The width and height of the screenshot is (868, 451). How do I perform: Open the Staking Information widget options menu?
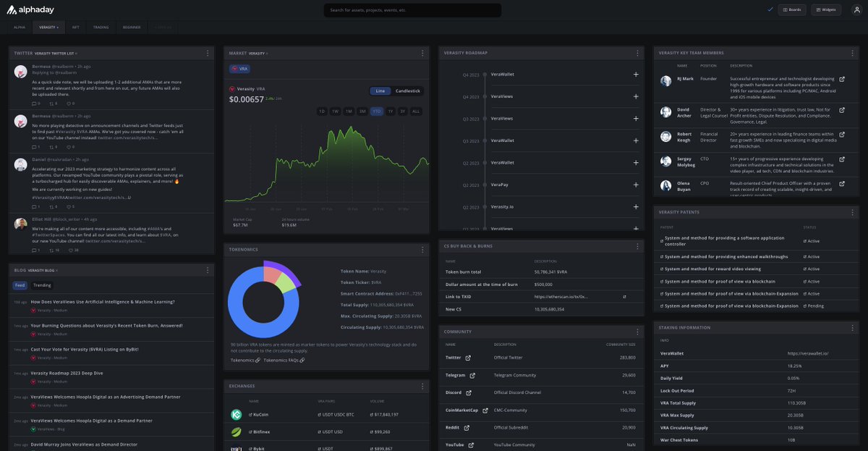853,327
